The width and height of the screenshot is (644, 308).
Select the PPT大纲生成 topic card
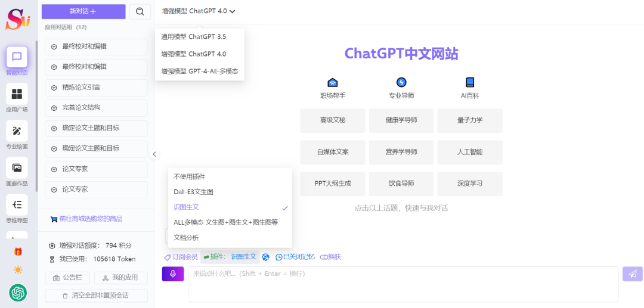click(333, 183)
